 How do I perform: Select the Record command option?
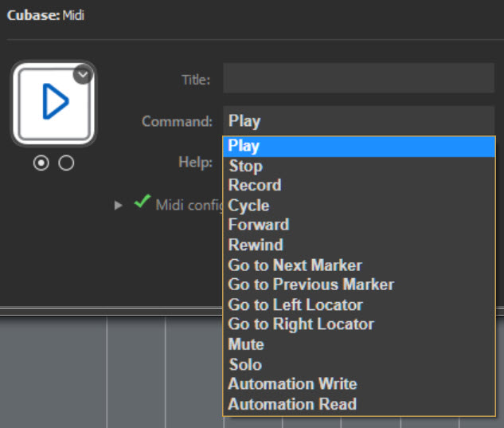click(x=358, y=185)
